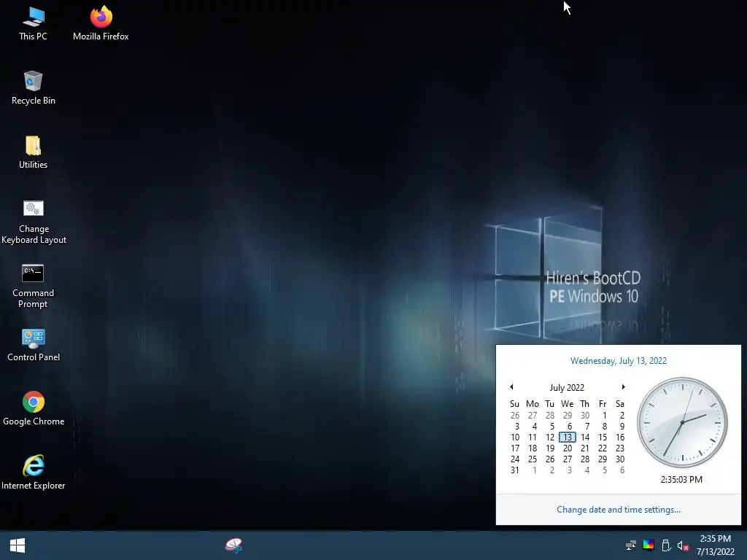Launch Google Chrome from desktop

coord(34,408)
